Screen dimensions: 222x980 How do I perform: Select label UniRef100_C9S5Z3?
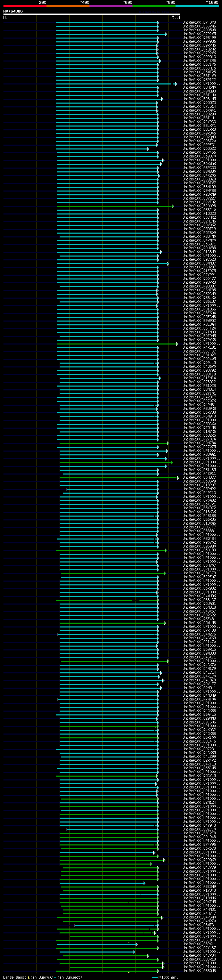click(x=199, y=259)
